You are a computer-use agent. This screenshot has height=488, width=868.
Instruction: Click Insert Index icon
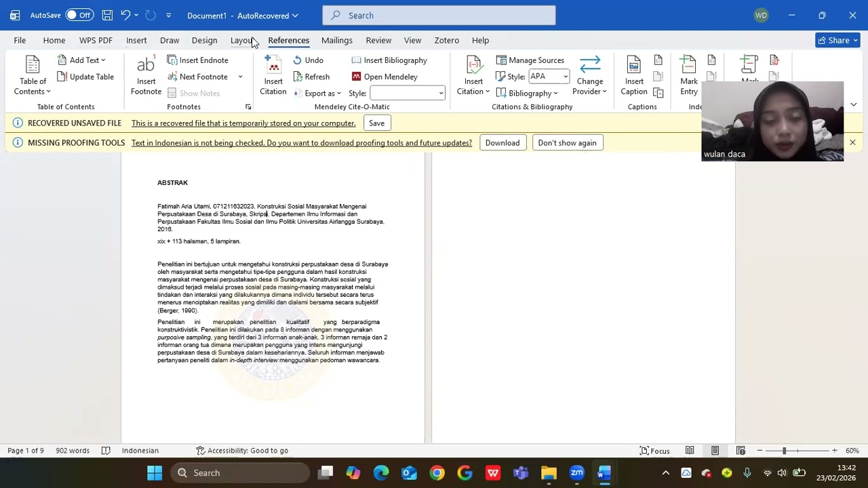click(x=711, y=60)
